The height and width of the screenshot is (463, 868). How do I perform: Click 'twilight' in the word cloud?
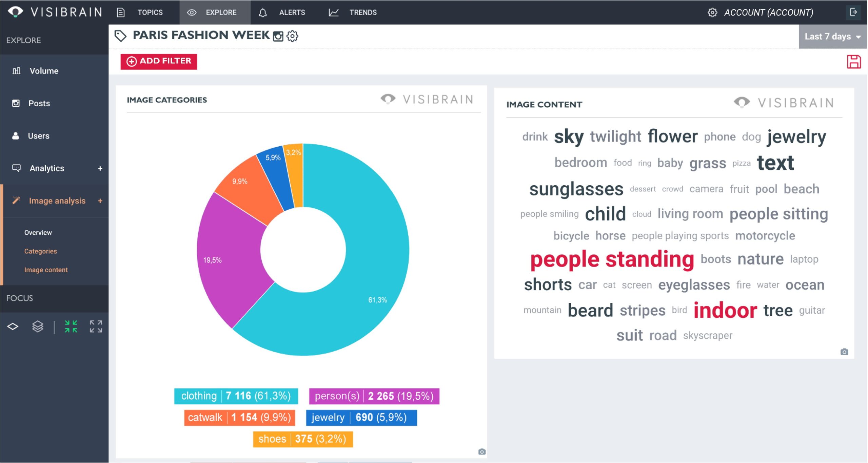[x=615, y=136]
